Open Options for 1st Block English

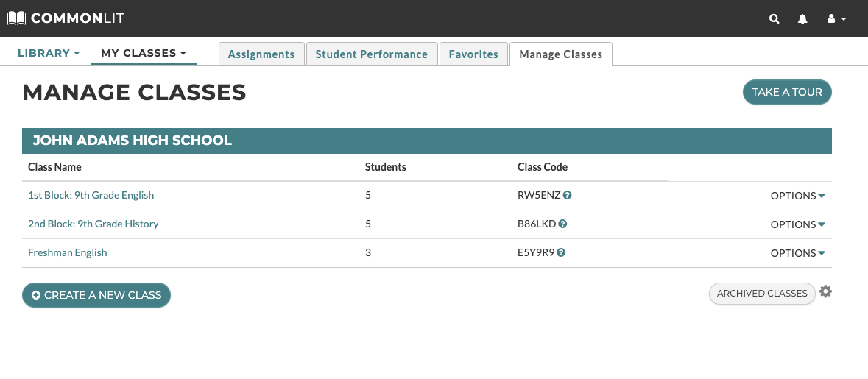click(798, 196)
